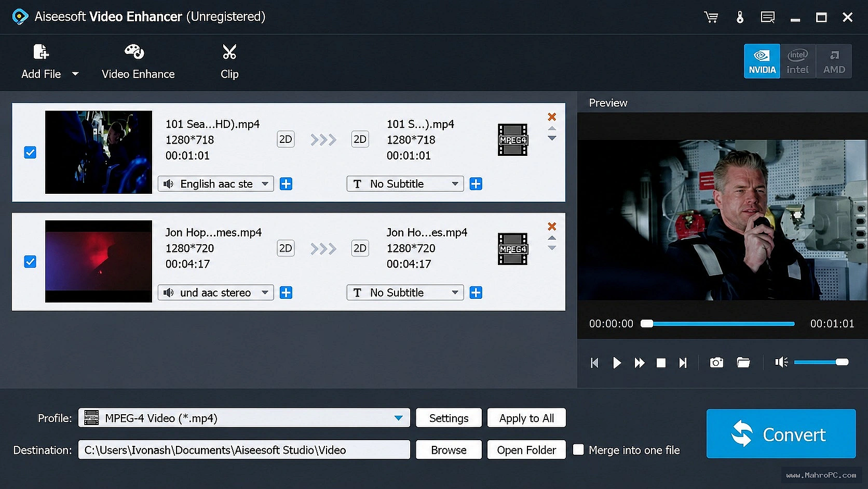Mute the preview volume speaker
868x489 pixels.
(781, 362)
